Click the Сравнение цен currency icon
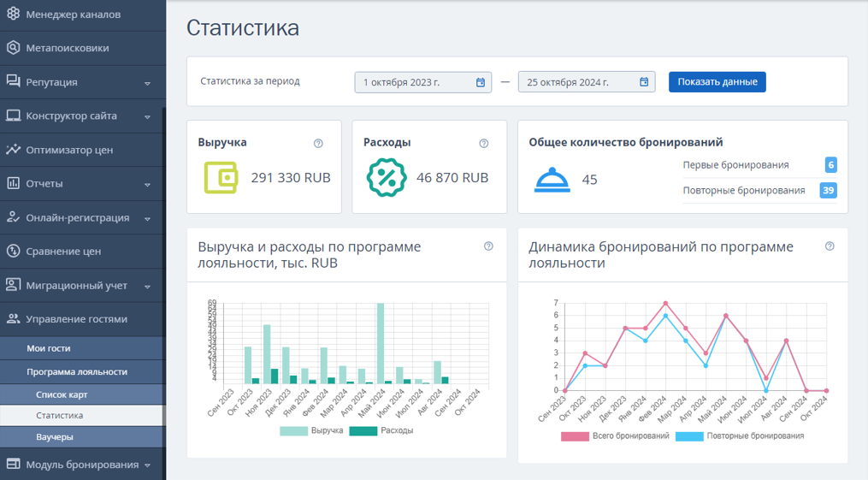The image size is (868, 480). [13, 251]
